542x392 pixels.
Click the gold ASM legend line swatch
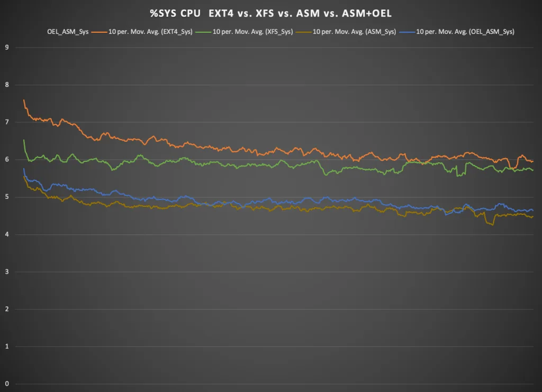point(303,32)
